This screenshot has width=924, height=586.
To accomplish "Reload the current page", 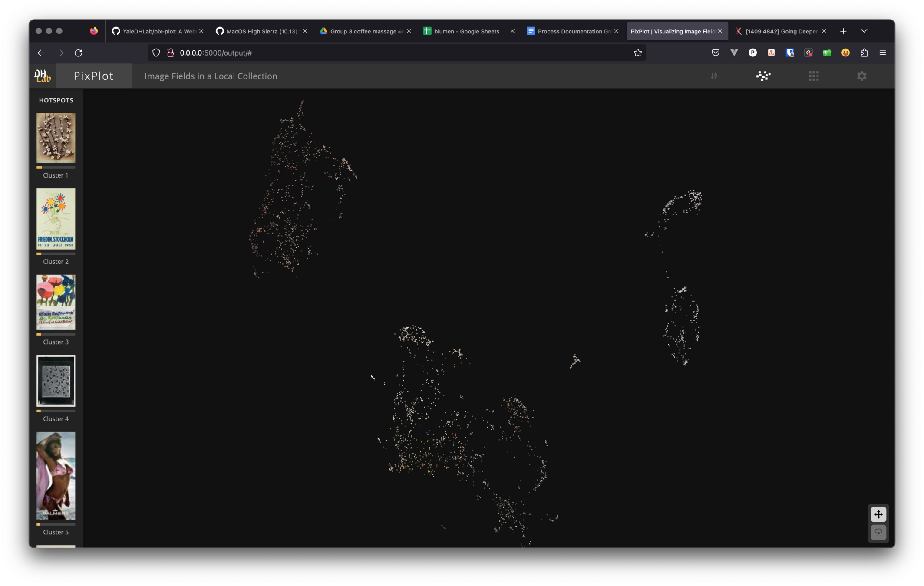I will (79, 53).
